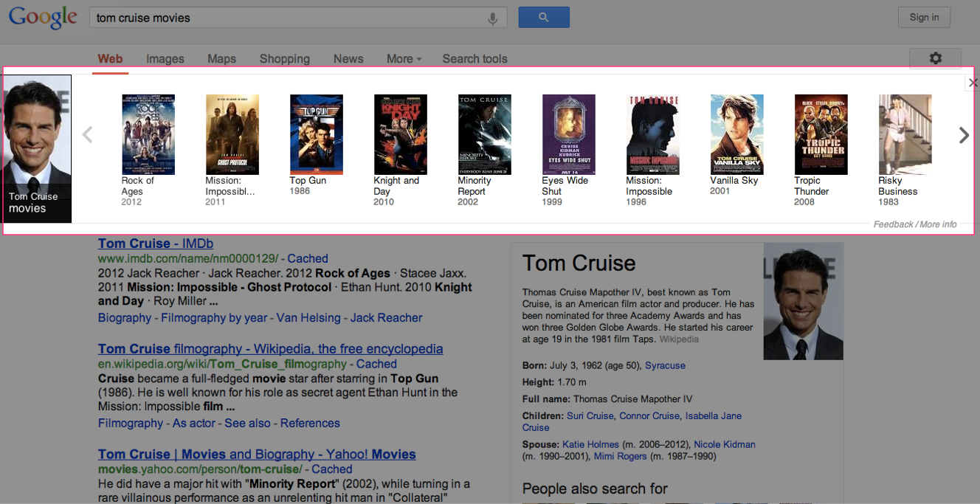Image resolution: width=980 pixels, height=504 pixels.
Task: Click the References sitelink
Action: [310, 424]
